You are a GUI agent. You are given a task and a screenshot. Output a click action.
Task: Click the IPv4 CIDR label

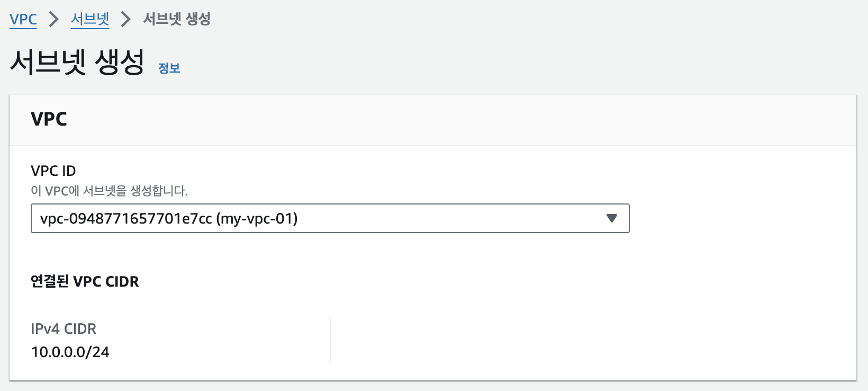point(64,329)
